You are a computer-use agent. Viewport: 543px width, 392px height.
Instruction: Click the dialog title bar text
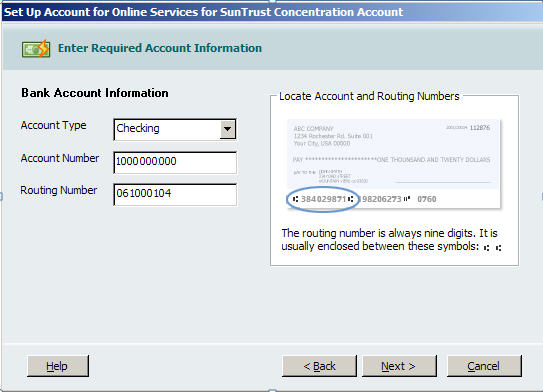(x=203, y=12)
